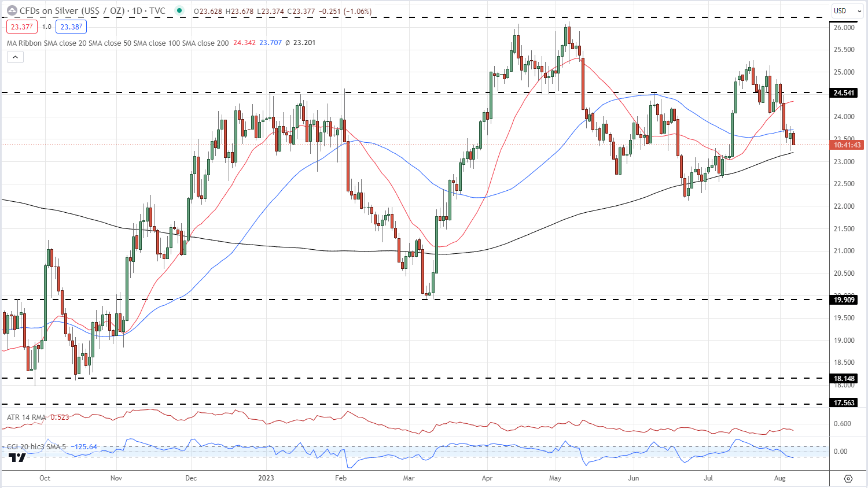Click the L23.374 low price value
The width and height of the screenshot is (868, 488).
(270, 11)
